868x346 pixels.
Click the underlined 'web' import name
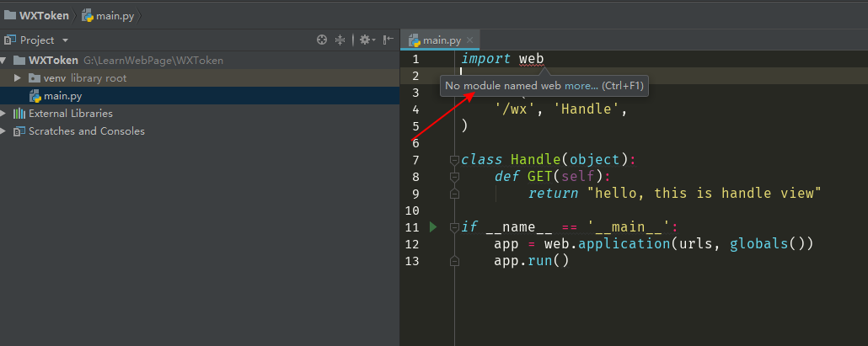(x=531, y=59)
